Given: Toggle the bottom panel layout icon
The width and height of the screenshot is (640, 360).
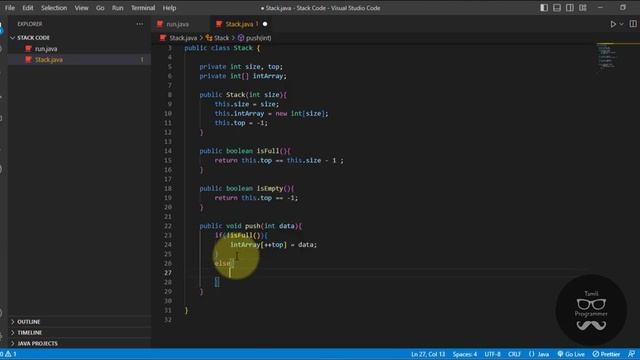Looking at the screenshot, I should (557, 8).
